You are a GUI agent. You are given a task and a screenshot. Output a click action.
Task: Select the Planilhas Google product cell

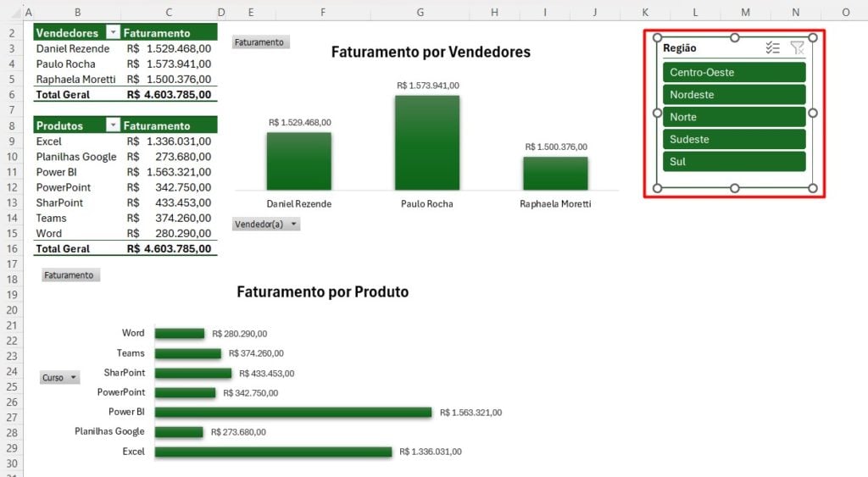77,157
